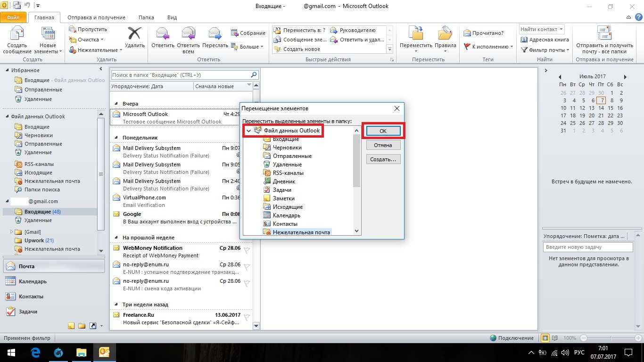Open Microsoft Edge from the taskbar

pos(35,353)
